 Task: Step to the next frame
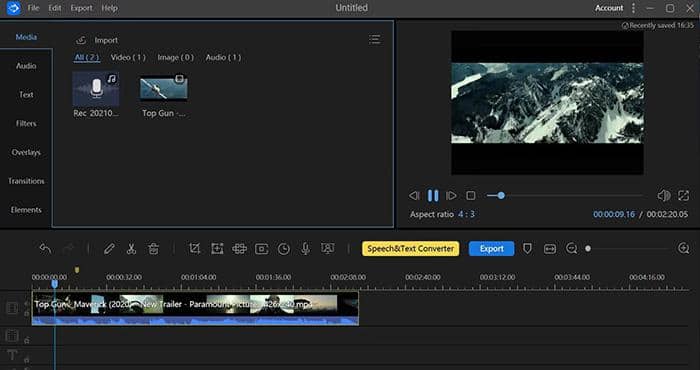pyautogui.click(x=451, y=195)
